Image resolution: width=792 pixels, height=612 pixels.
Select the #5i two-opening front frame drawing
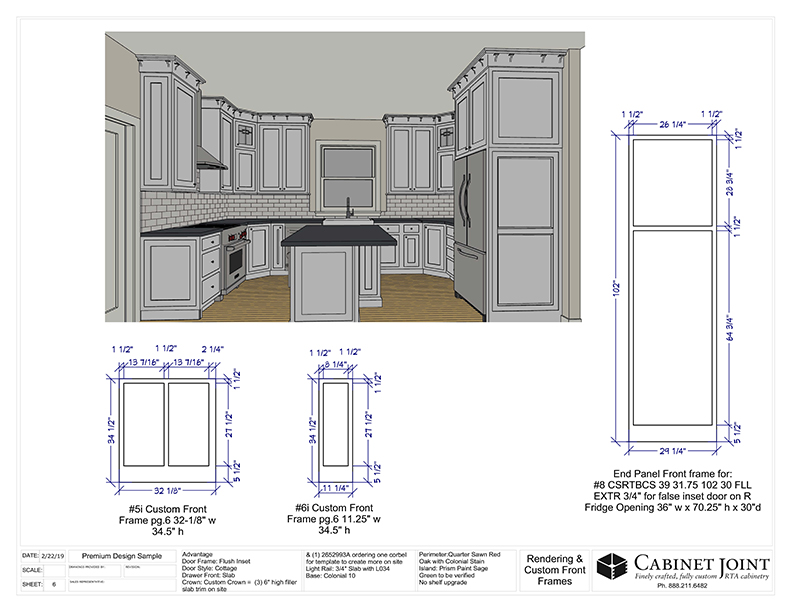point(167,429)
